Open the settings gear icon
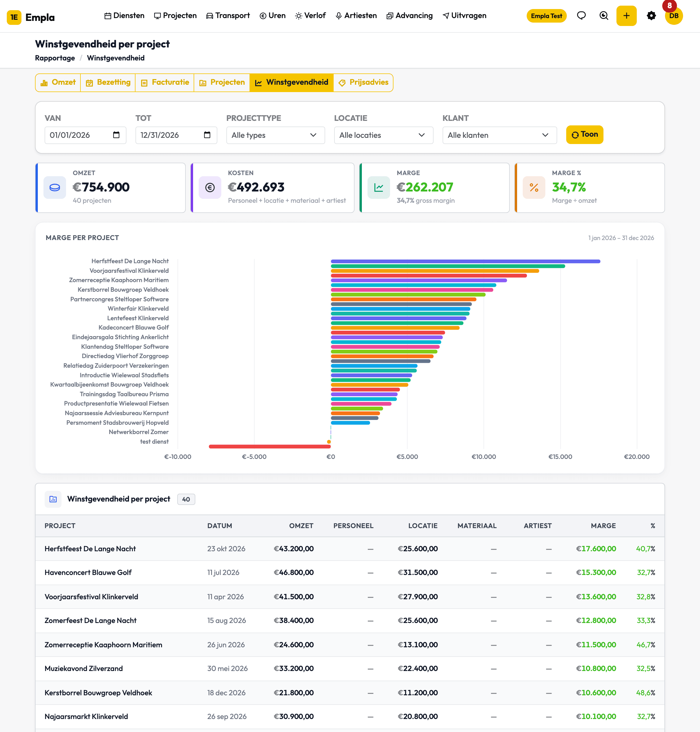 (x=651, y=16)
